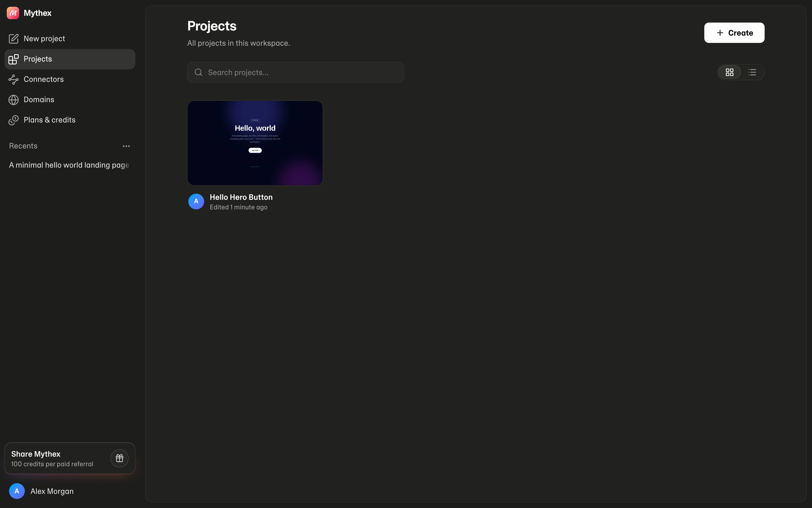Click the 'Edited 1 minute ago' text
The height and width of the screenshot is (508, 812).
tap(239, 207)
